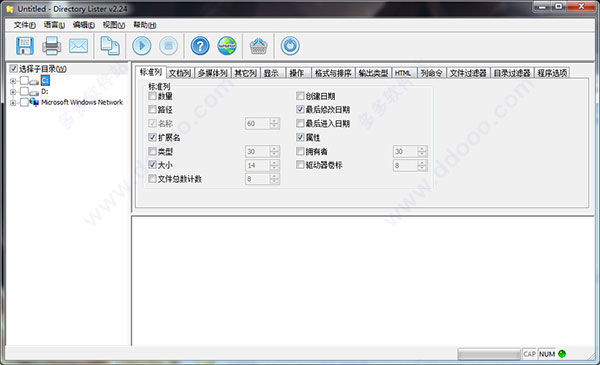Image resolution: width=600 pixels, height=365 pixels.
Task: Click the Email envelope icon
Action: tap(78, 46)
